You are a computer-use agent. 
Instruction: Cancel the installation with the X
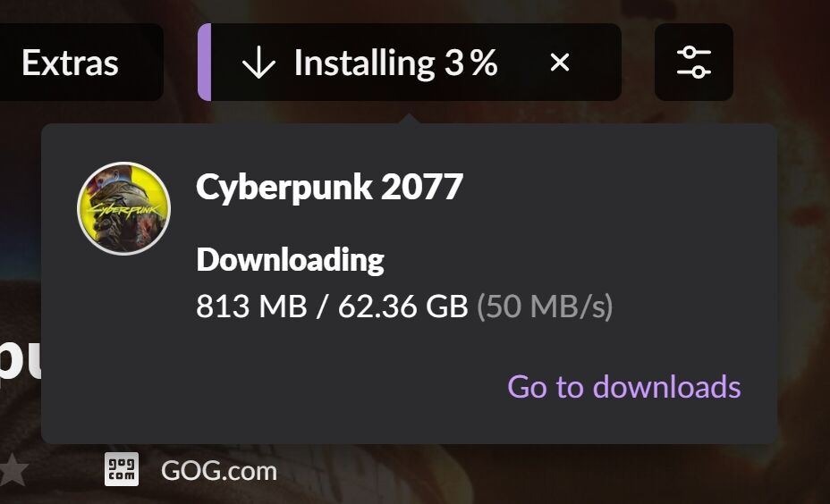pyautogui.click(x=560, y=63)
